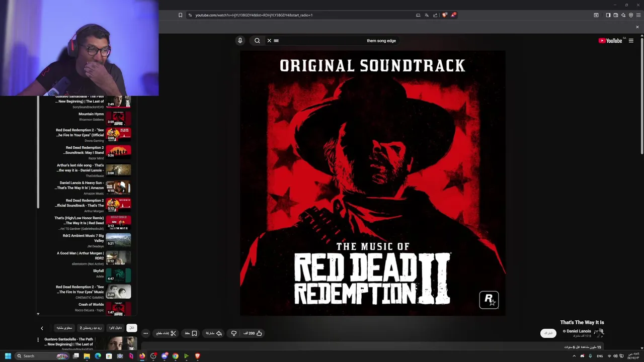This screenshot has height=362, width=644.
Task: Close the bar below the address bar
Action: (x=637, y=27)
